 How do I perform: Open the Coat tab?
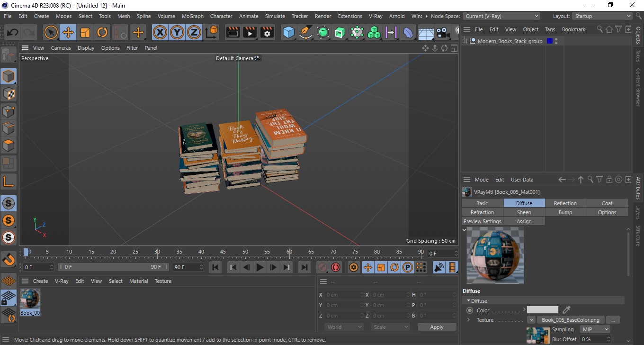607,203
